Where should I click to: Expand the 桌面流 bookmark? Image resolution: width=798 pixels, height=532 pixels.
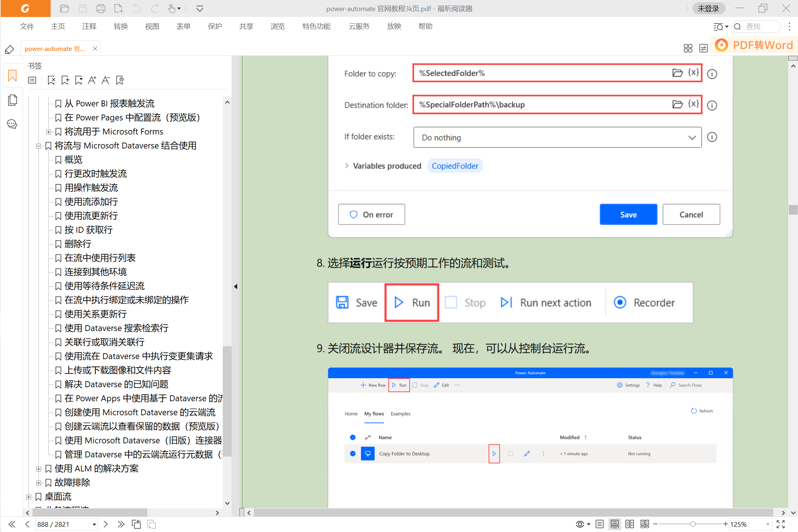[x=28, y=497]
